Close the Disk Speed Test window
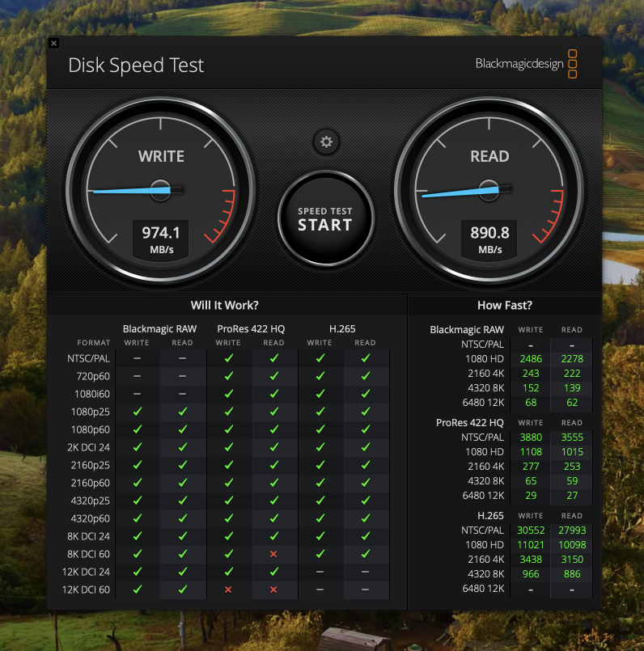 pyautogui.click(x=53, y=43)
